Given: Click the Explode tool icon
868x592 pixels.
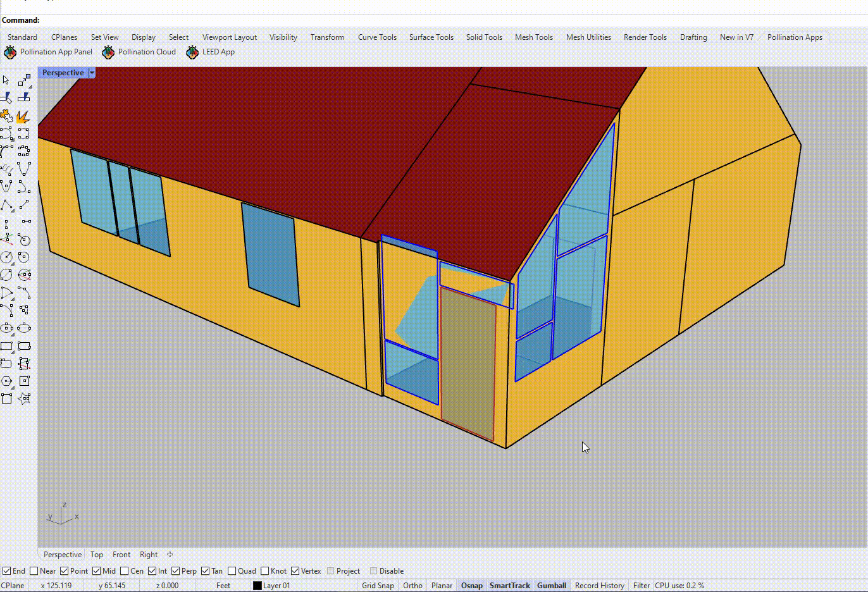Looking at the screenshot, I should [23, 116].
